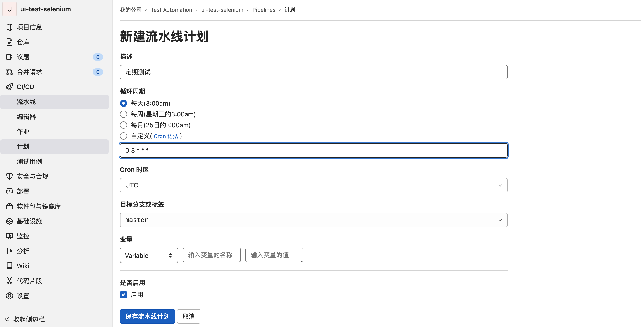Viewport: 644px width, 327px height.
Task: Open the Variable type selector
Action: coord(149,255)
